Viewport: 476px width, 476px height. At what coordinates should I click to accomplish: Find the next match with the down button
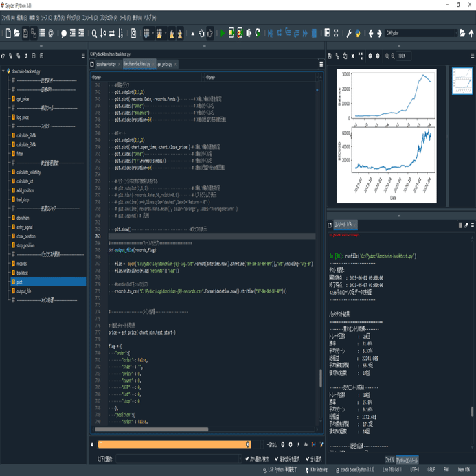(x=291, y=444)
